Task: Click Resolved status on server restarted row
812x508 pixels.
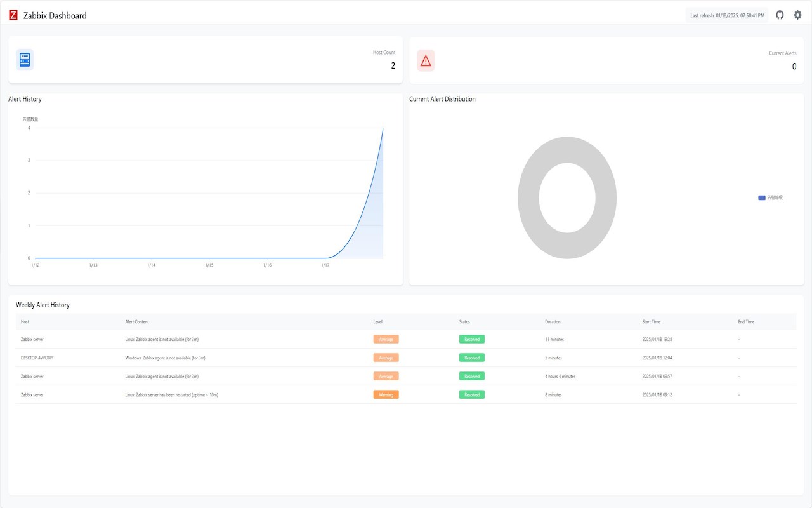Action: (x=472, y=394)
